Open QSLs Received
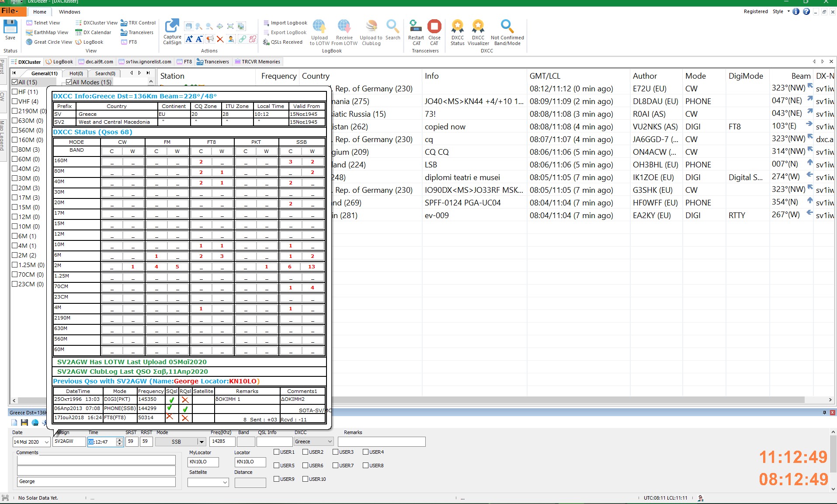 pyautogui.click(x=282, y=42)
